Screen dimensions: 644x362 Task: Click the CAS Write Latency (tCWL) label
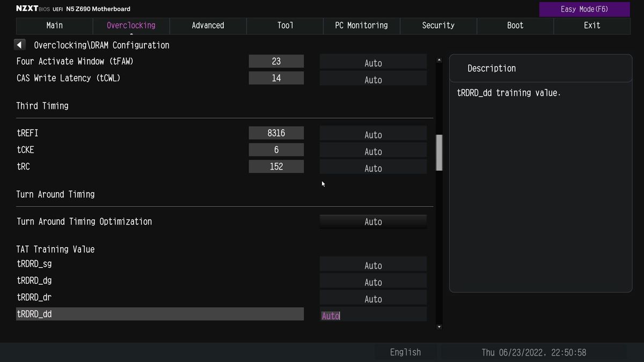pyautogui.click(x=69, y=78)
